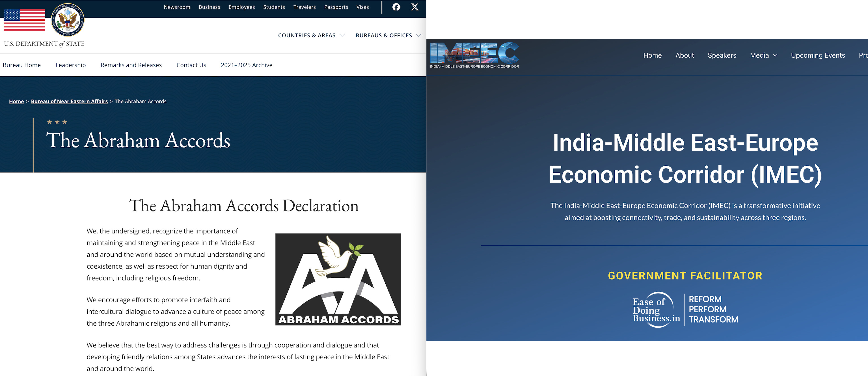Image resolution: width=868 pixels, height=376 pixels.
Task: View Upcoming Events on IMEC site
Action: [818, 55]
